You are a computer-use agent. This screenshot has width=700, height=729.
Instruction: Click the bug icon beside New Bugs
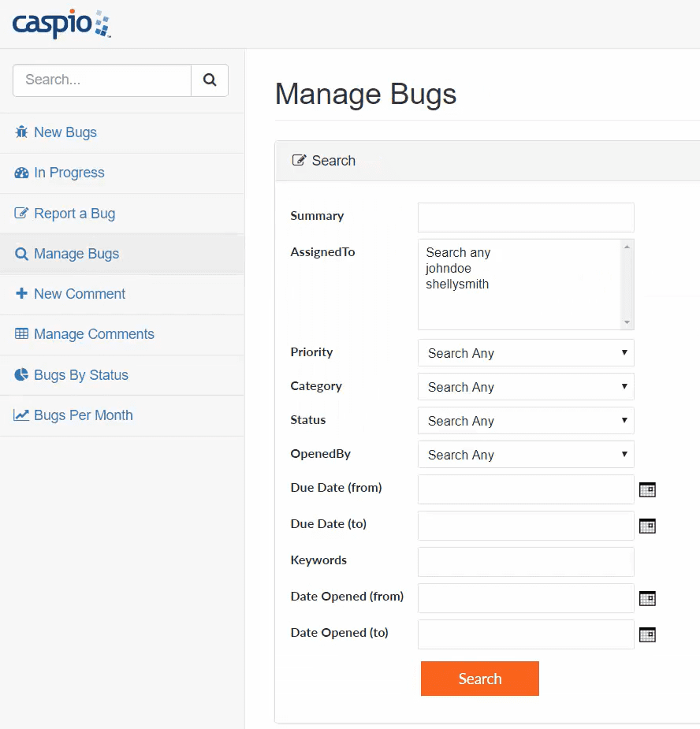pos(21,132)
